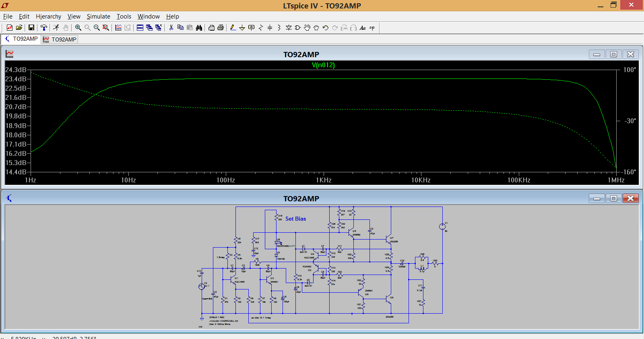Add text with the Aa icon

[x=363, y=28]
